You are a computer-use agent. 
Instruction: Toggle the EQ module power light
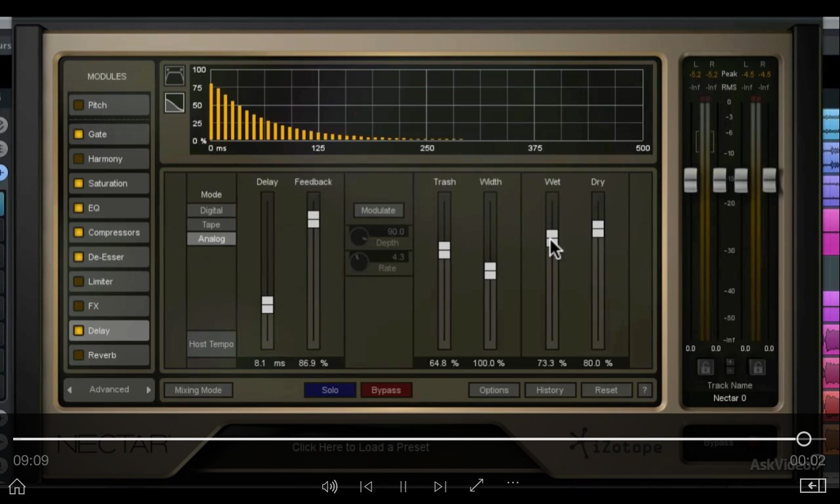pos(79,208)
